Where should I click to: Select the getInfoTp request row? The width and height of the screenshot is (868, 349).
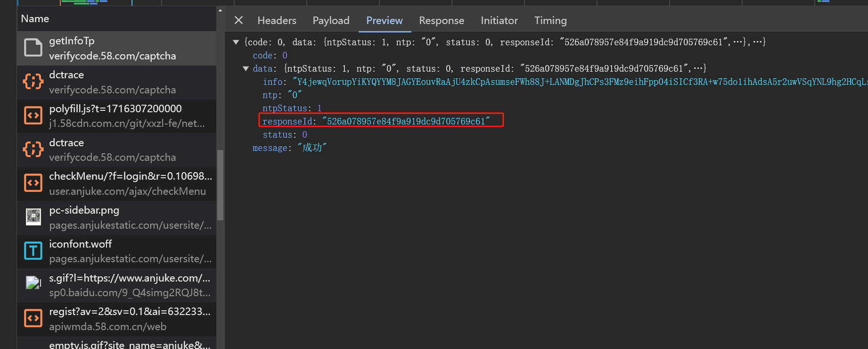click(x=116, y=49)
